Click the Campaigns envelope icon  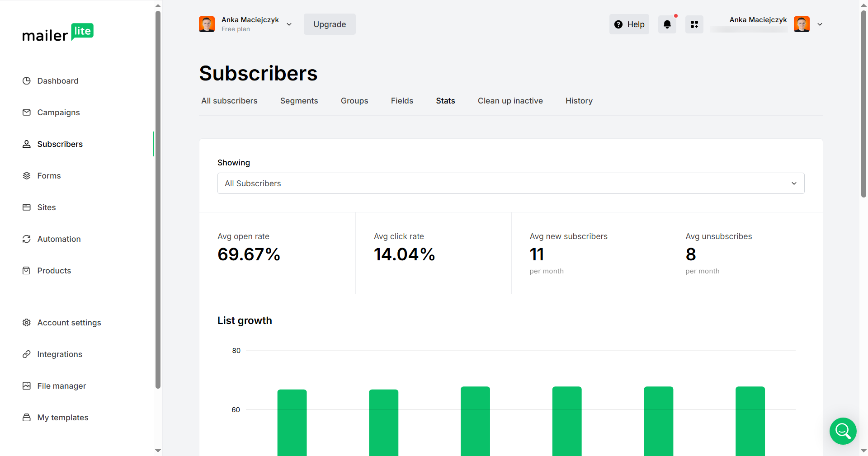coord(27,113)
